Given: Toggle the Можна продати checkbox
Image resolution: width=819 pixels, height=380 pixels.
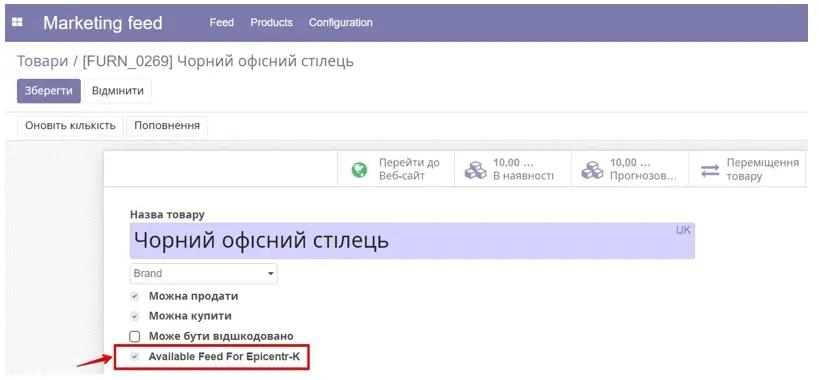Looking at the screenshot, I should [135, 296].
